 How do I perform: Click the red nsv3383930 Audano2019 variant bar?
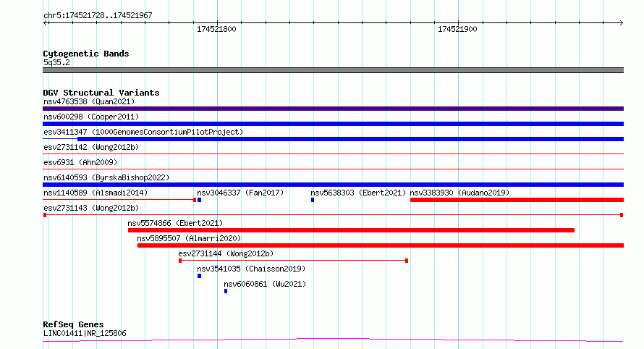click(517, 200)
